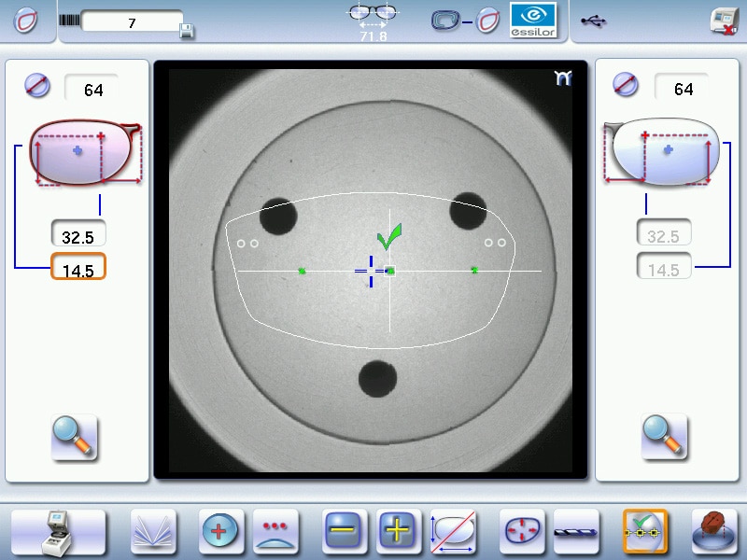
Task: Click the edger machine icon in bottom toolbar
Action: [58, 532]
